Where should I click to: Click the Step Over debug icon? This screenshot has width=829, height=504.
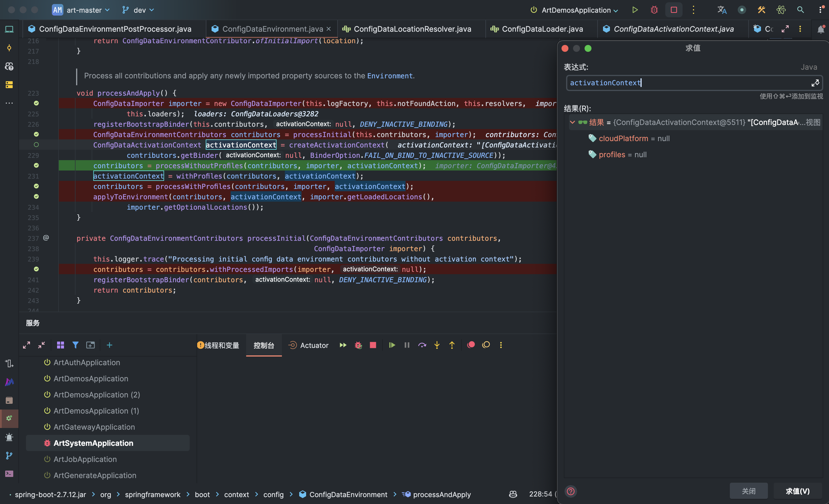[x=422, y=345]
